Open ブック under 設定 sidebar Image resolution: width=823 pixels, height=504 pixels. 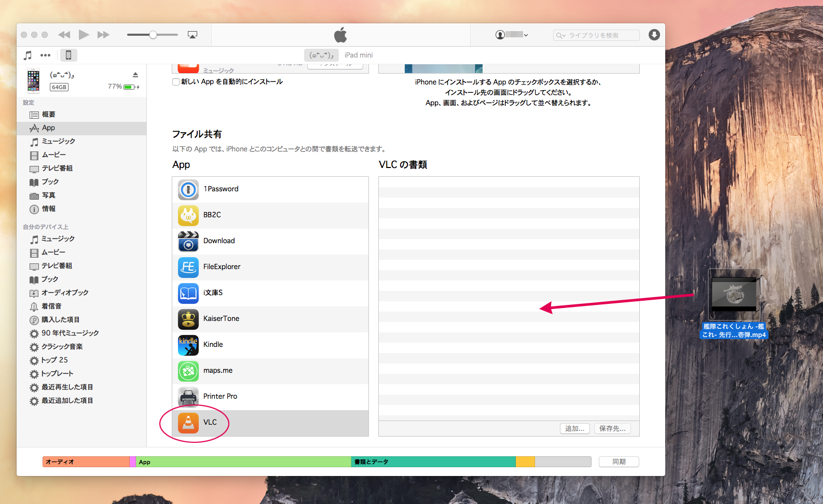[81, 182]
